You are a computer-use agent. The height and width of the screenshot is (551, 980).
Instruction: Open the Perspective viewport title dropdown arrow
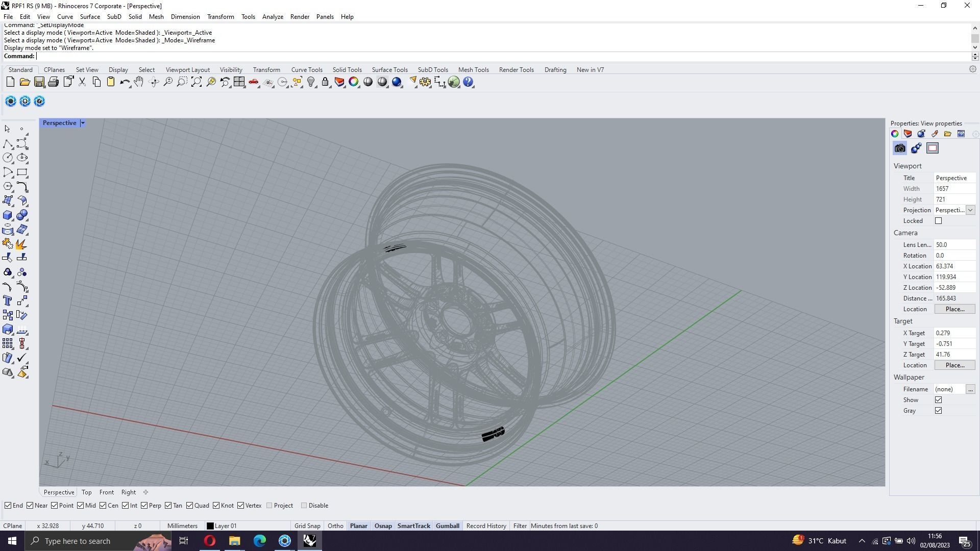83,123
